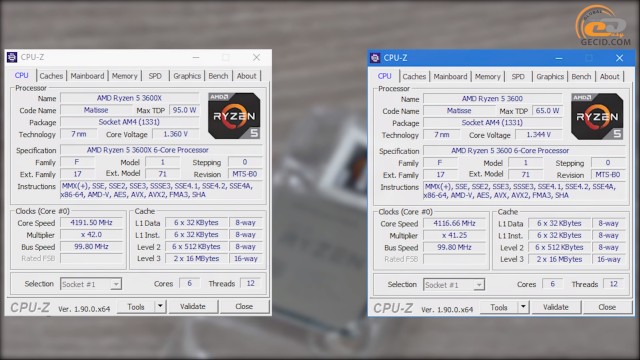This screenshot has width=640, height=360.
Task: Open the Mainboard tab in left CPU-Z window
Action: 87,76
